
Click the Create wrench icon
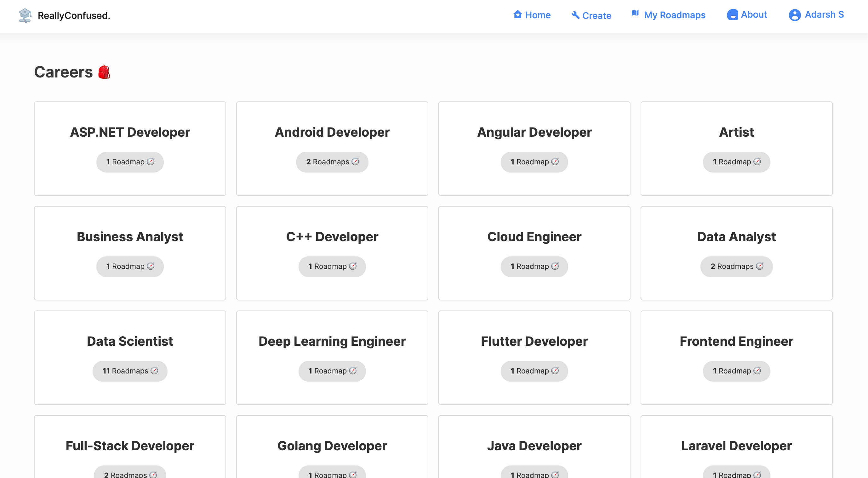[x=575, y=15]
